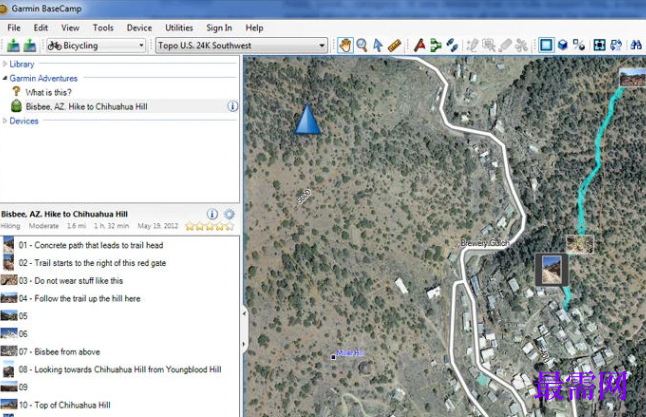Expand the Library tree section
This screenshot has width=646, height=417.
5,64
